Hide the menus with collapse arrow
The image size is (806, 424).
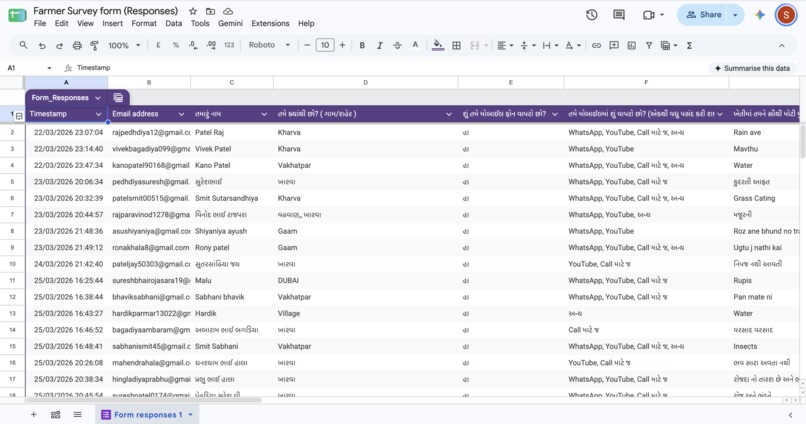click(781, 45)
